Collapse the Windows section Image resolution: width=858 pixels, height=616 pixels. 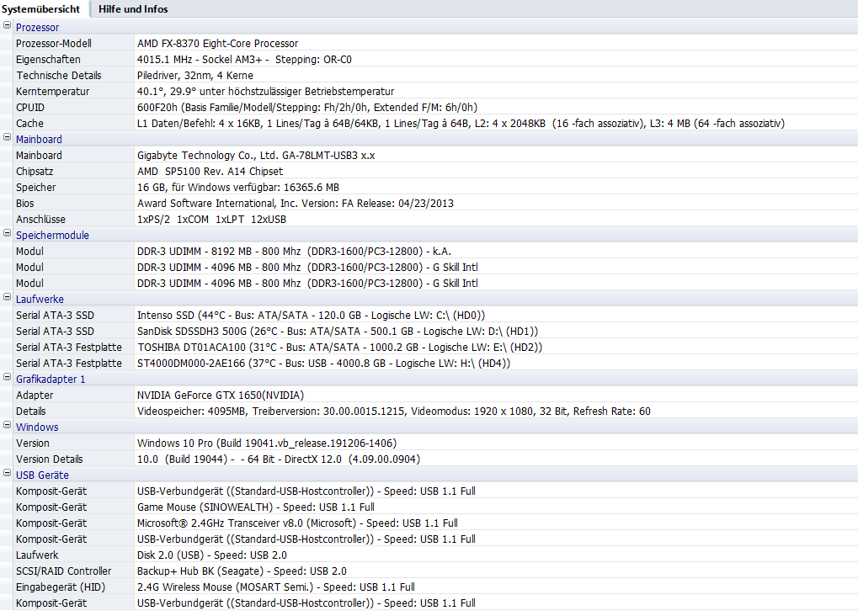tap(7, 425)
